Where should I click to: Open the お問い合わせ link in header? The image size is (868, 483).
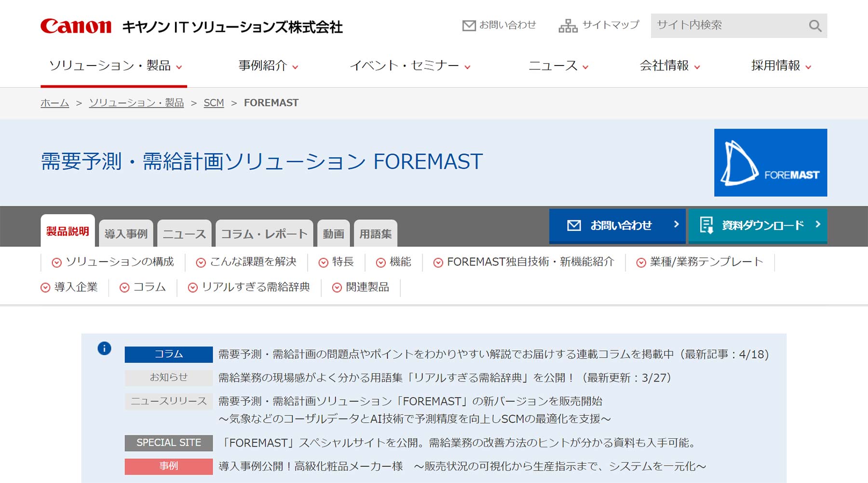[507, 25]
